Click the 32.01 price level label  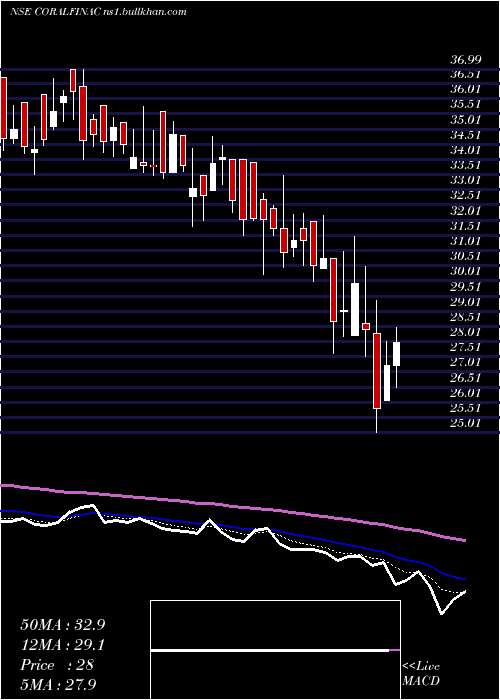pos(464,211)
